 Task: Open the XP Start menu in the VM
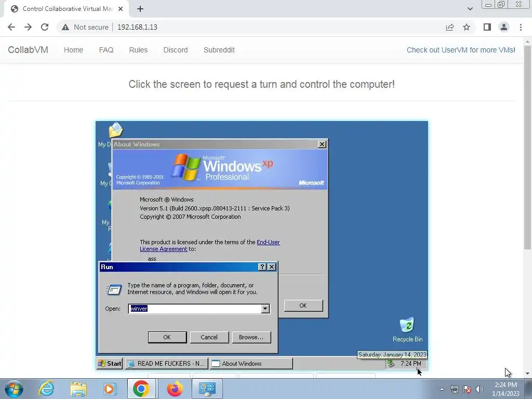[110, 363]
